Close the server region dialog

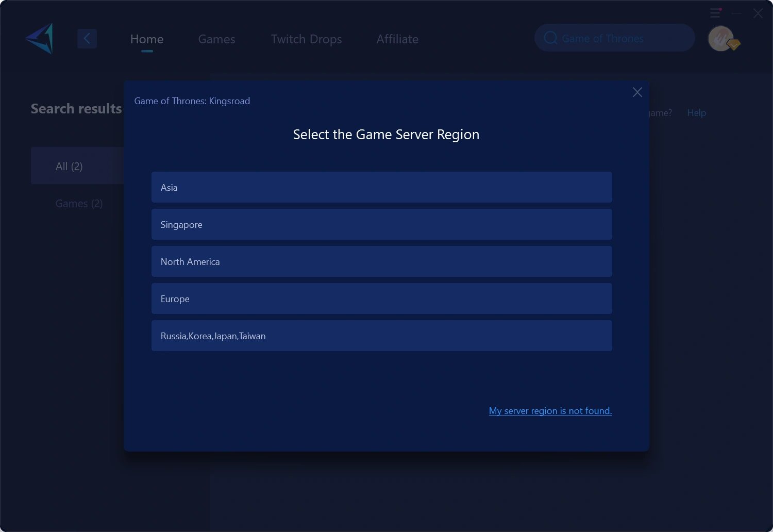point(637,92)
